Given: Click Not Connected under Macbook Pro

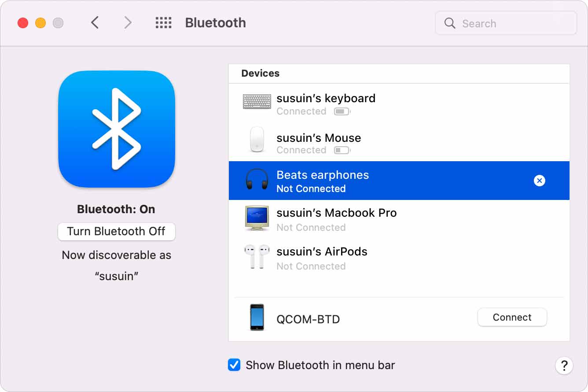Looking at the screenshot, I should click(311, 228).
